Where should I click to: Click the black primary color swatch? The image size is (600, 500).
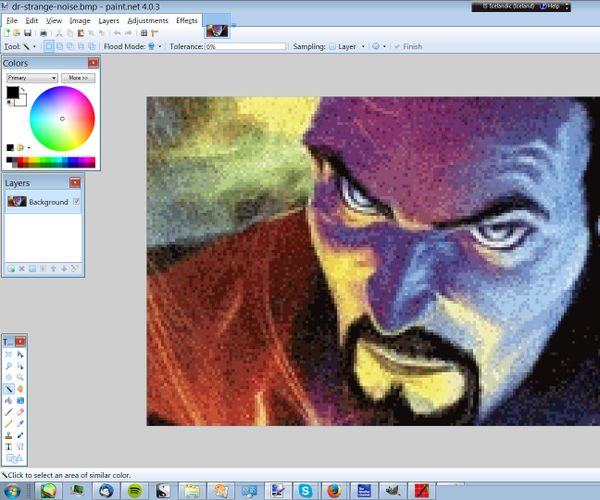point(12,93)
